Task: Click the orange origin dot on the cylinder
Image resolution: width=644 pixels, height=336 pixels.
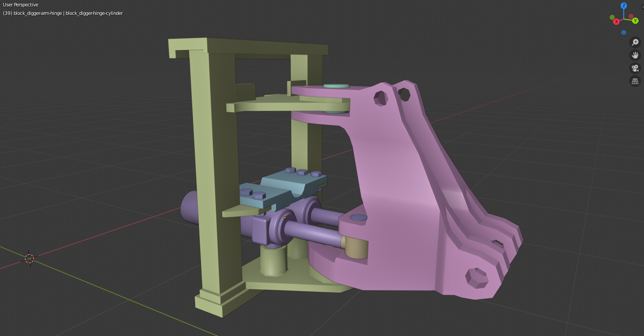Action: pos(285,217)
